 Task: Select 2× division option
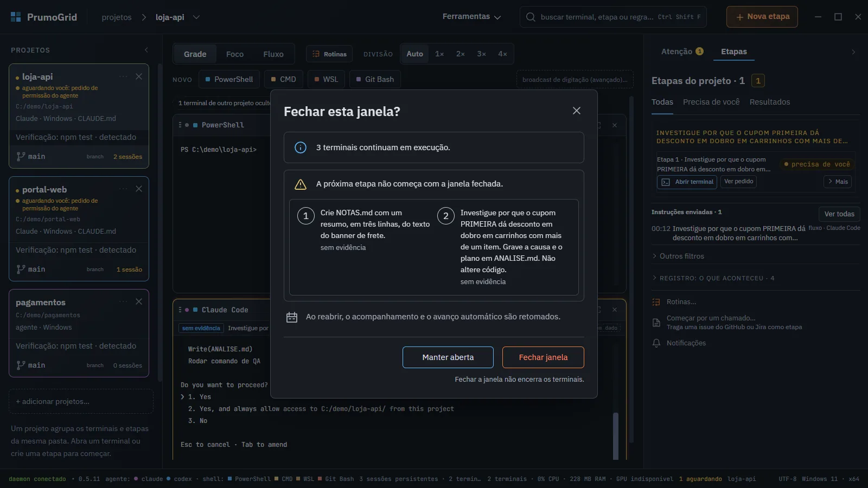(460, 54)
